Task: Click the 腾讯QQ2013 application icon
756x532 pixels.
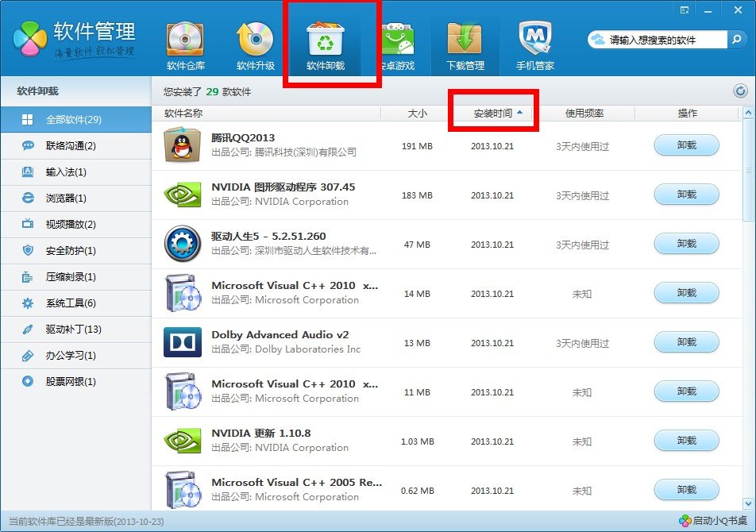Action: click(181, 145)
